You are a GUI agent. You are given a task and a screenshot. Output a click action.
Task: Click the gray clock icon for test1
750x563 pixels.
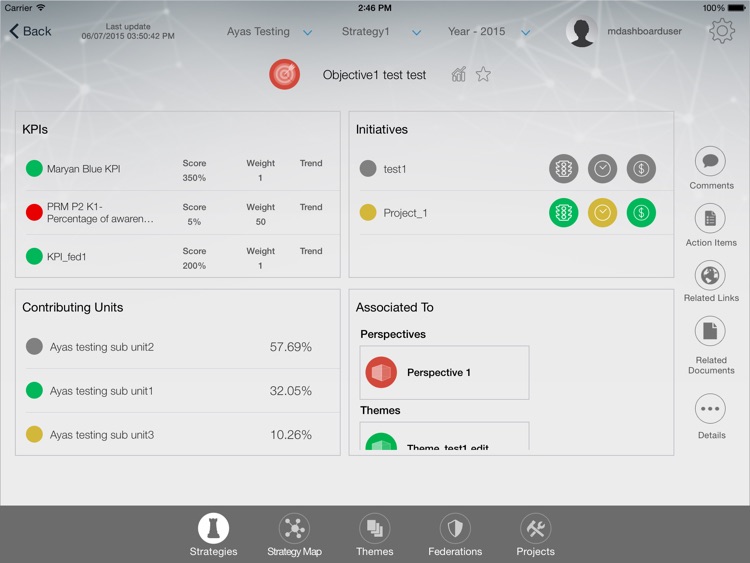pos(602,168)
